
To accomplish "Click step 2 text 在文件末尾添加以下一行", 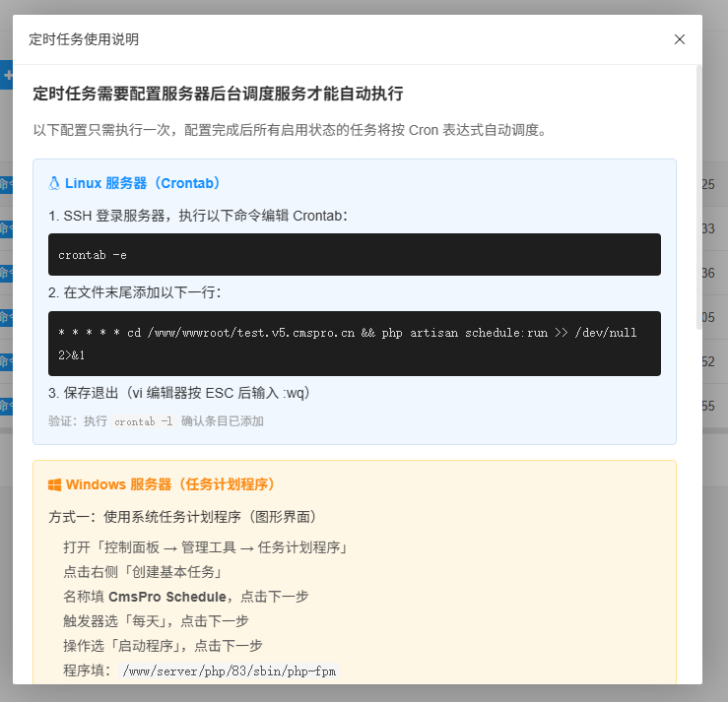I will click(135, 292).
